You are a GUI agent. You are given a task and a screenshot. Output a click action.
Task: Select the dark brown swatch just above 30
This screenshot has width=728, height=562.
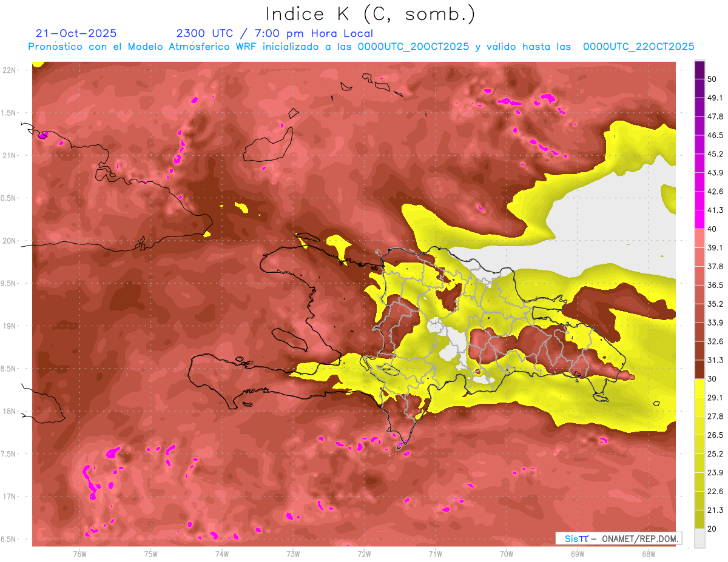[x=699, y=369]
